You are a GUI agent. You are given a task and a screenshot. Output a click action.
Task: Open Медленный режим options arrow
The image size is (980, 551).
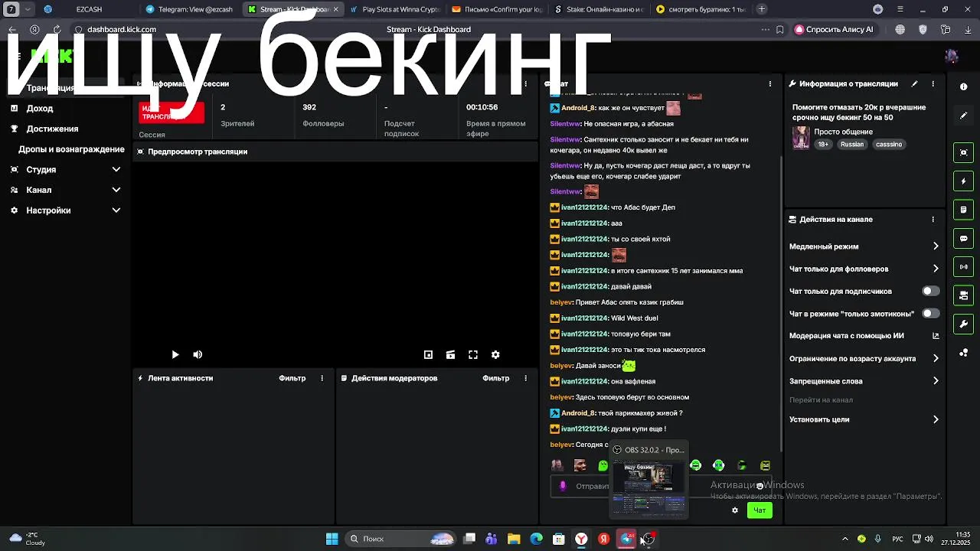point(936,246)
